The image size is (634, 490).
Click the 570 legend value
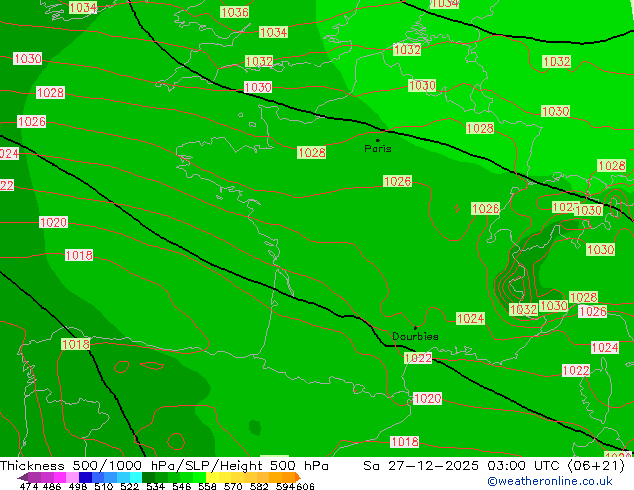click(233, 486)
